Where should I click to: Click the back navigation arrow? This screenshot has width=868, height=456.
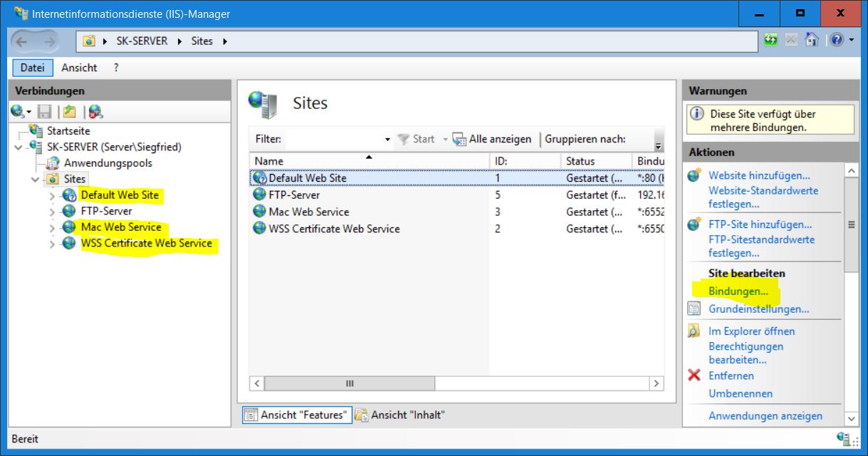click(22, 41)
